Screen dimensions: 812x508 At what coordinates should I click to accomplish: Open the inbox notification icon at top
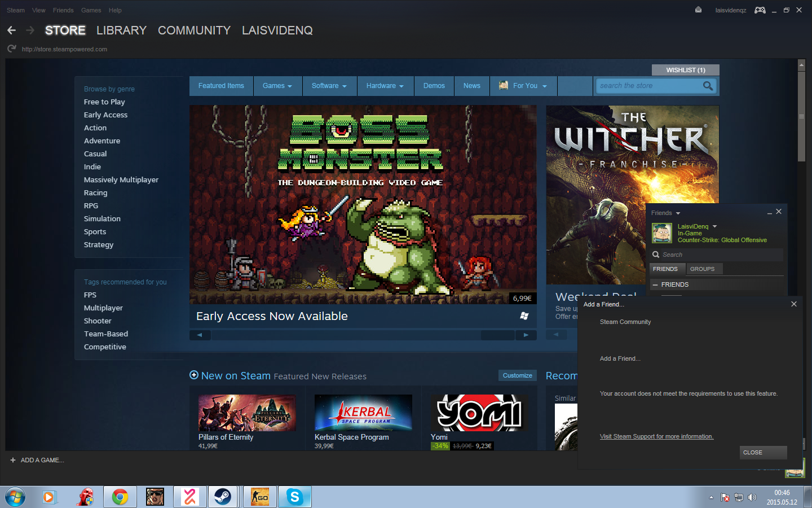698,10
